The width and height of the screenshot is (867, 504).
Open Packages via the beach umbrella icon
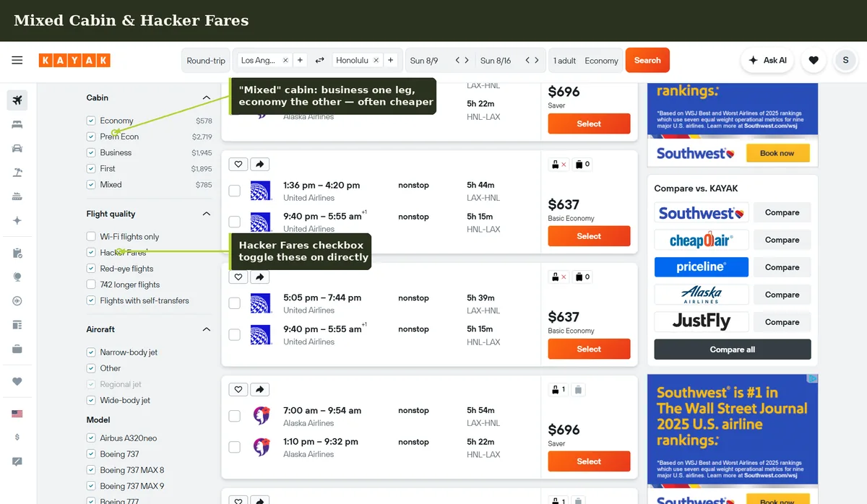point(17,172)
